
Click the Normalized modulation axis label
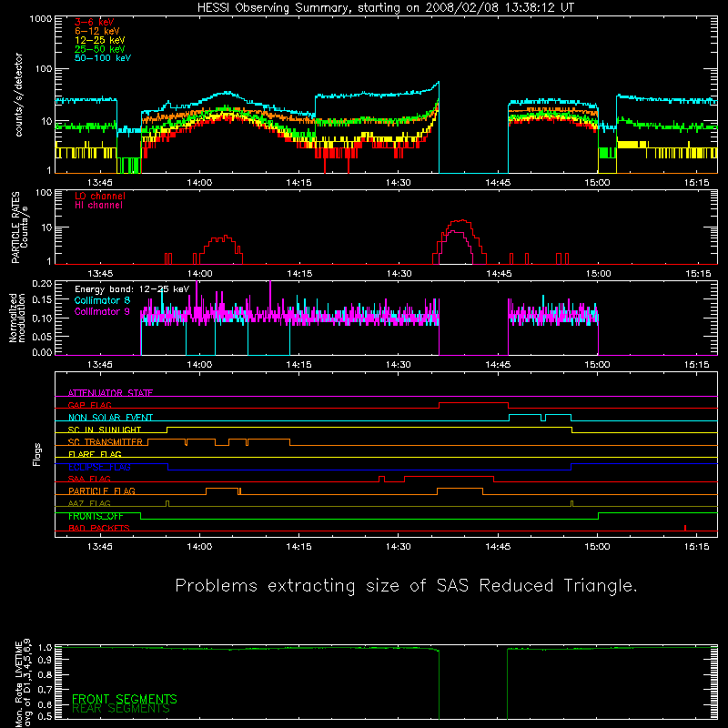coord(16,318)
